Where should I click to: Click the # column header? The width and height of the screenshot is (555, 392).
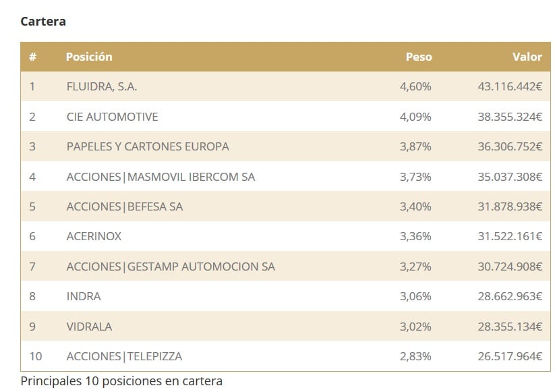point(32,57)
